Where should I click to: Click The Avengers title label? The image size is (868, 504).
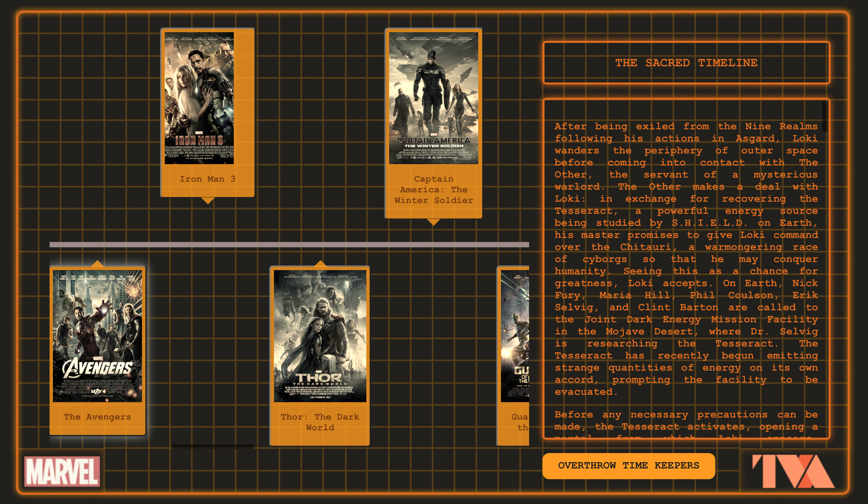[97, 417]
